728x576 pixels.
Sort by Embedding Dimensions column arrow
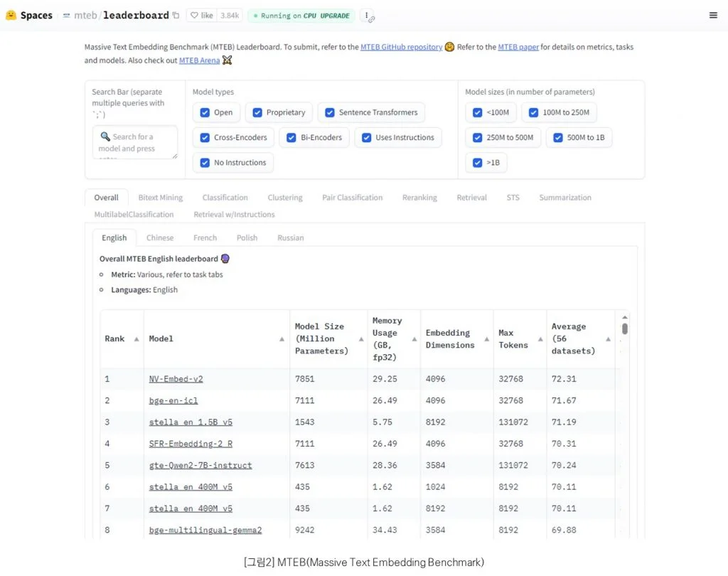[x=486, y=339]
